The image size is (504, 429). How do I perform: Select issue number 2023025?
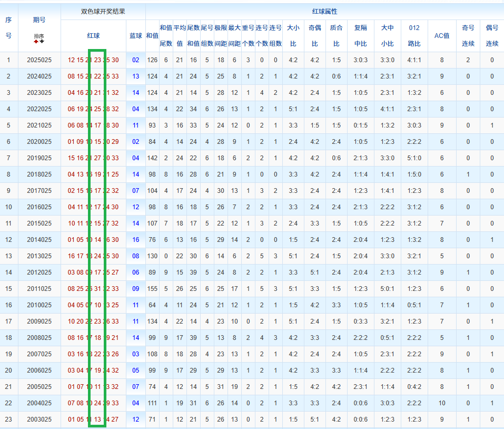pyautogui.click(x=39, y=93)
